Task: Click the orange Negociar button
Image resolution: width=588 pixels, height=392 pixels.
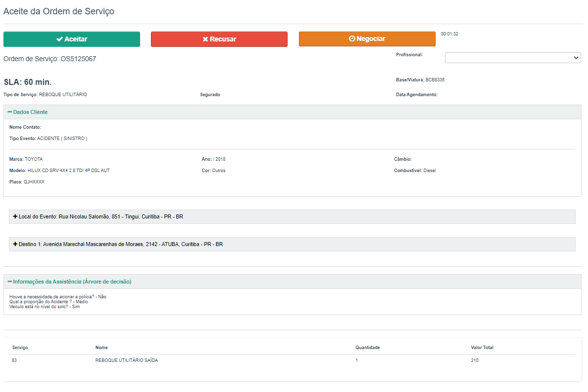Action: click(x=367, y=39)
